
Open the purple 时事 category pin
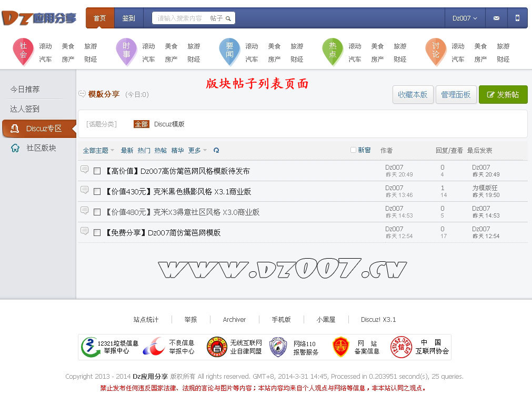point(126,52)
